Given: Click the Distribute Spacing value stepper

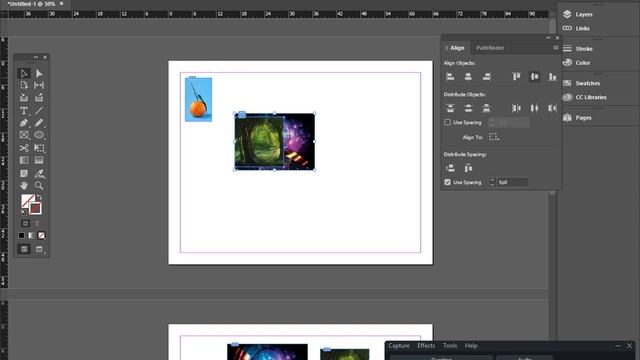Looking at the screenshot, I should pyautogui.click(x=492, y=182).
